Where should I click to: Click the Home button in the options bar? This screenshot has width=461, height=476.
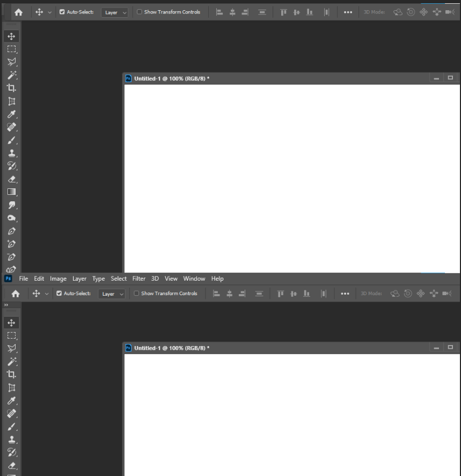pos(18,11)
